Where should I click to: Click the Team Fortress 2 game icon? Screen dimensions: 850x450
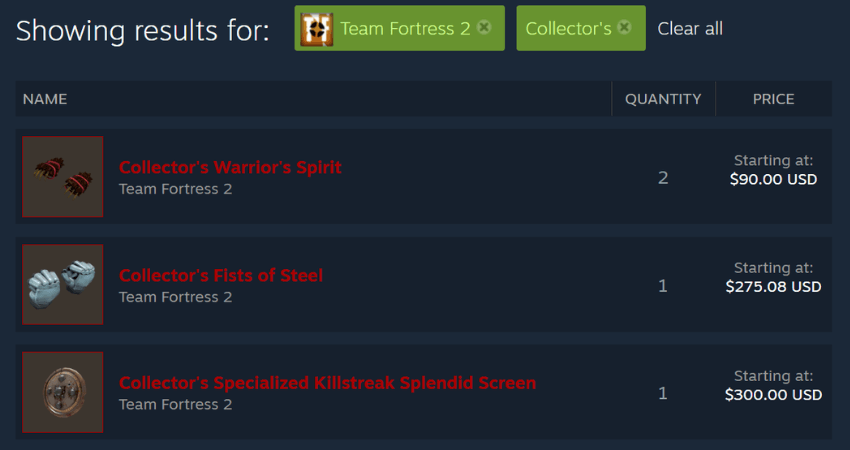click(x=317, y=29)
